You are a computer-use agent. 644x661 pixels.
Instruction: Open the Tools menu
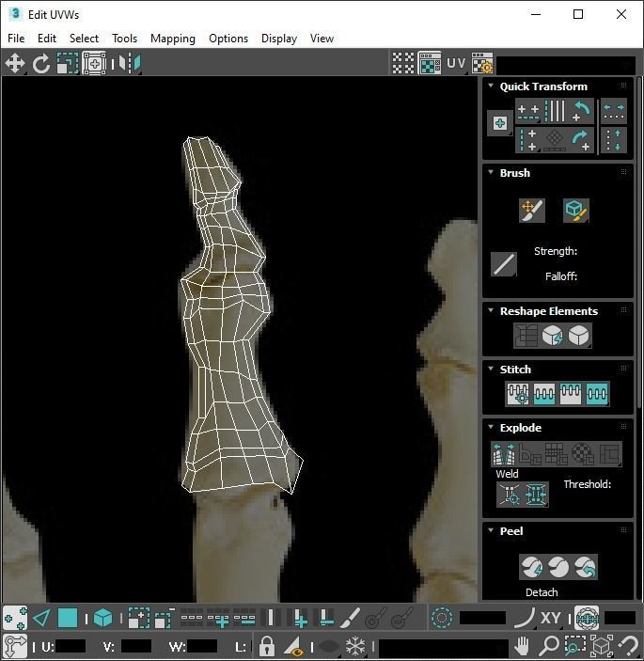(124, 39)
